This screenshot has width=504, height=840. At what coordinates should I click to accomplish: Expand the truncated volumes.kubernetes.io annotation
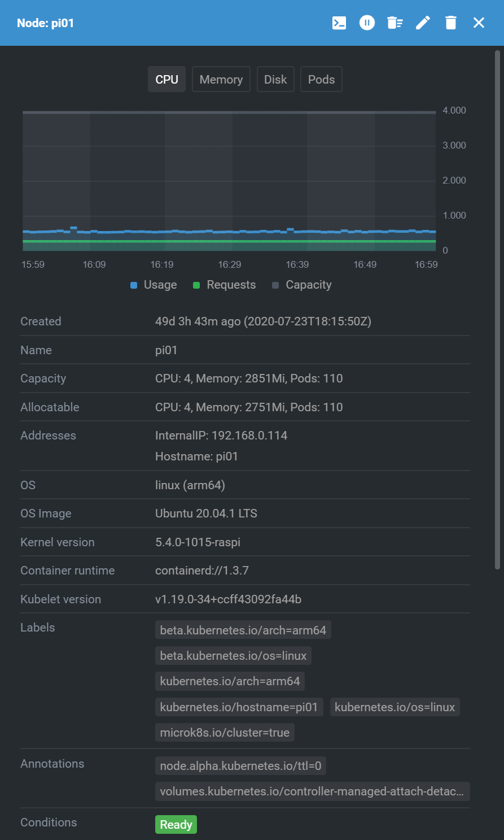312,791
